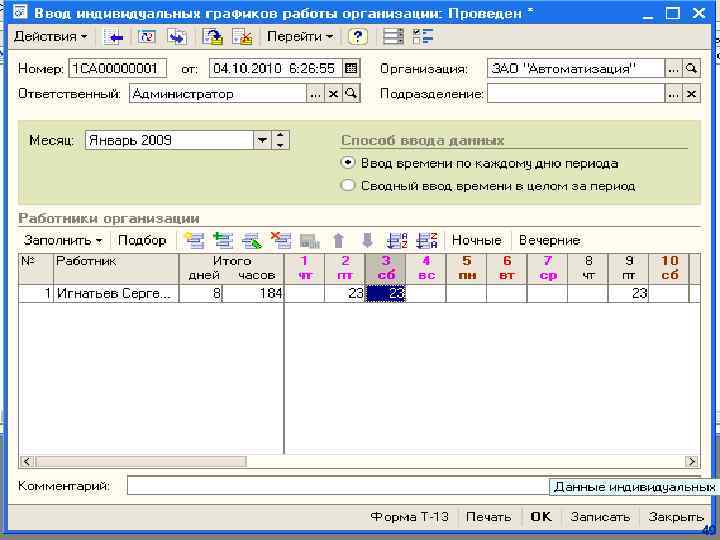
Task: Click the Работник column header
Action: [x=116, y=268]
